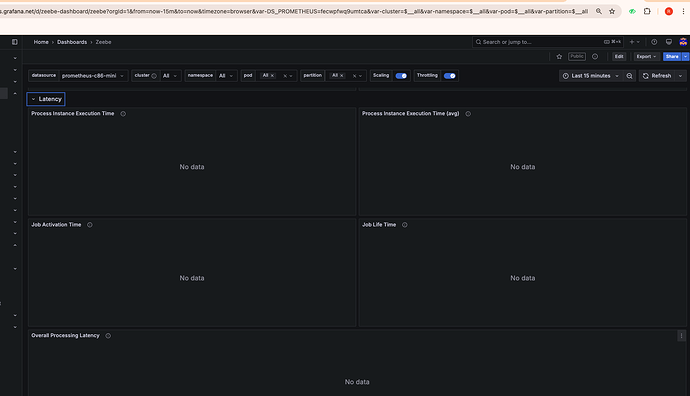The width and height of the screenshot is (690, 396).
Task: Click the Process Instance Execution Time title
Action: (73, 114)
